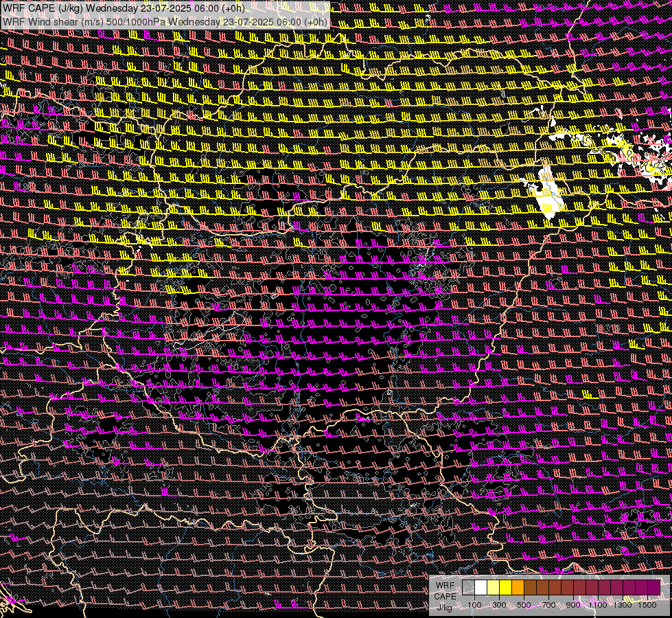Viewport: 672px width, 618px height.
Task: Click the 100 legend tick label
Action: click(x=474, y=605)
